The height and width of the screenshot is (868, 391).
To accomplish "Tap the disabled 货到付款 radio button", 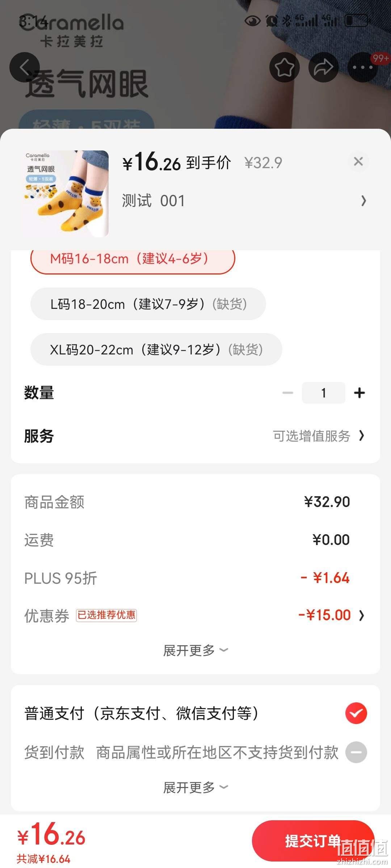I will coord(356,752).
